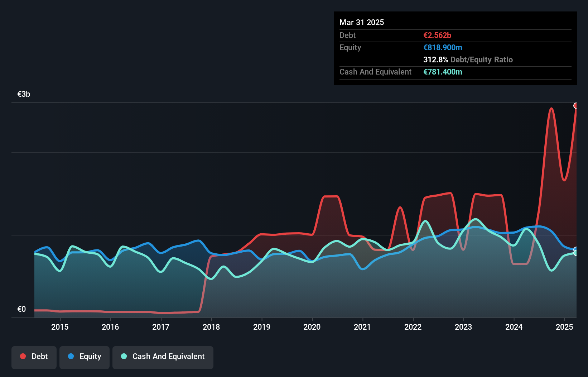Click the €781.400m cash value
588x377 pixels.
click(443, 72)
